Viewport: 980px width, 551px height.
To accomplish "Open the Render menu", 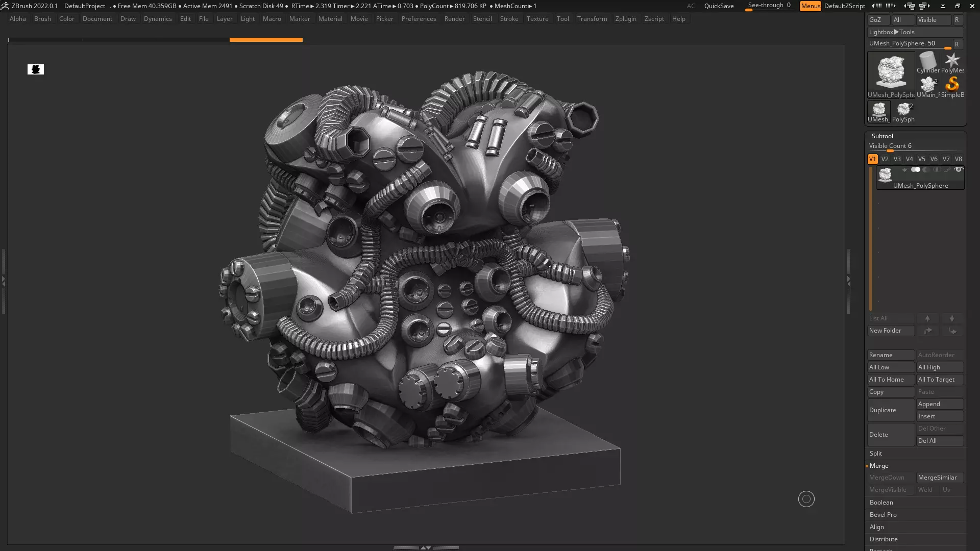I will (454, 19).
